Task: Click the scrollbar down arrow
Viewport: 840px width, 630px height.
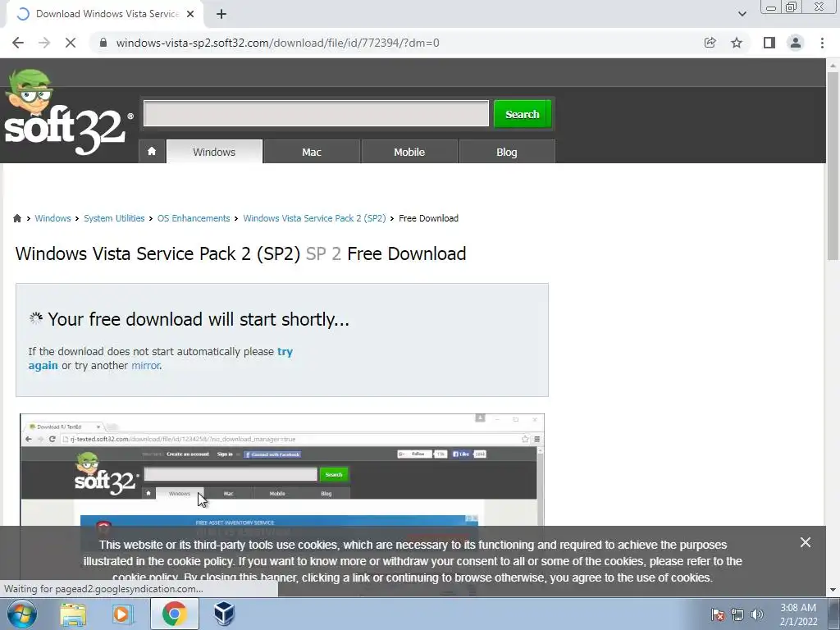Action: (833, 590)
